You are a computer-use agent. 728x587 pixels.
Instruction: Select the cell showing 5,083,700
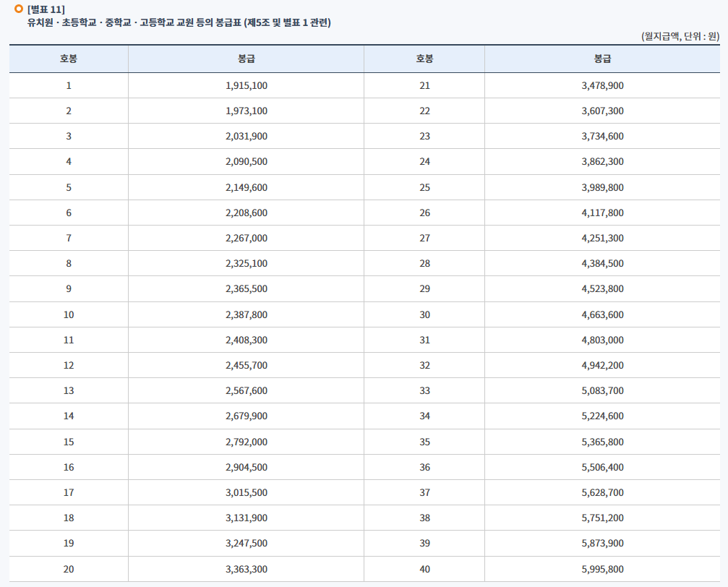[602, 390]
